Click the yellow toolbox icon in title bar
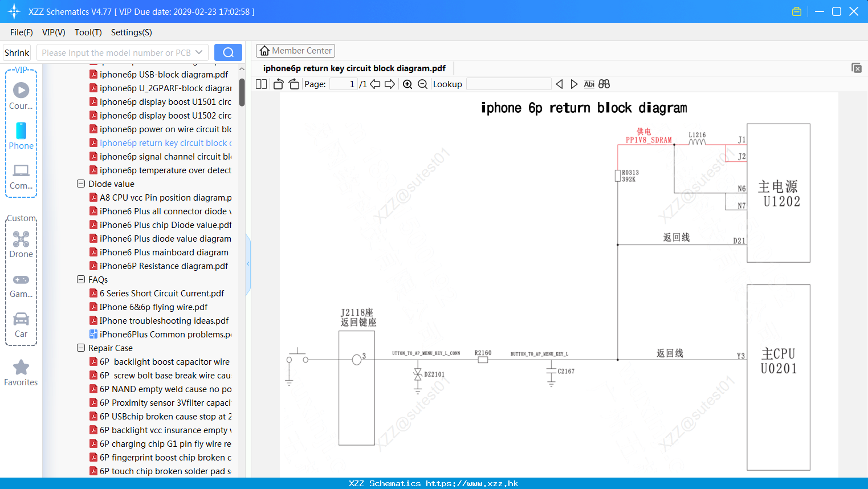The width and height of the screenshot is (868, 489). tap(797, 11)
